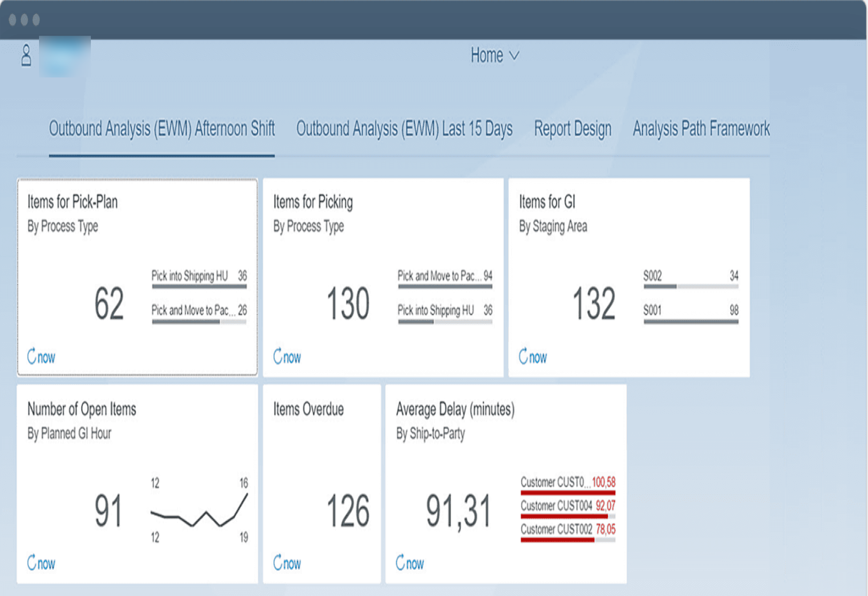Click the Average Delay (minutes) title

pos(455,409)
